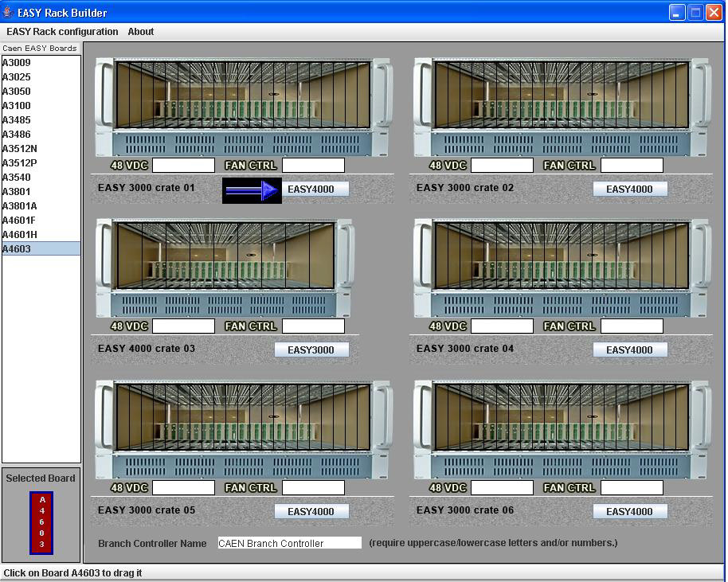The height and width of the screenshot is (582, 728).
Task: Open the EASY Rack configuration menu
Action: [62, 32]
